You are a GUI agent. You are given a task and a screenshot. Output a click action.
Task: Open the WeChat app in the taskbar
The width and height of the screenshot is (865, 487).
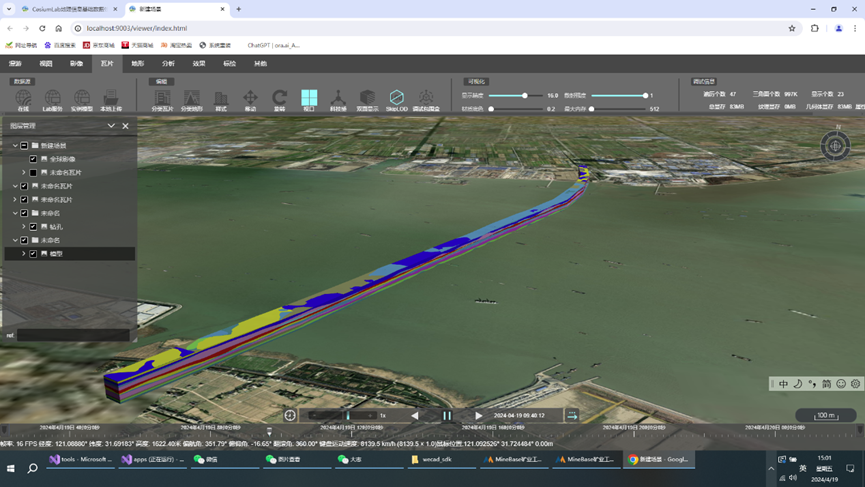click(205, 459)
